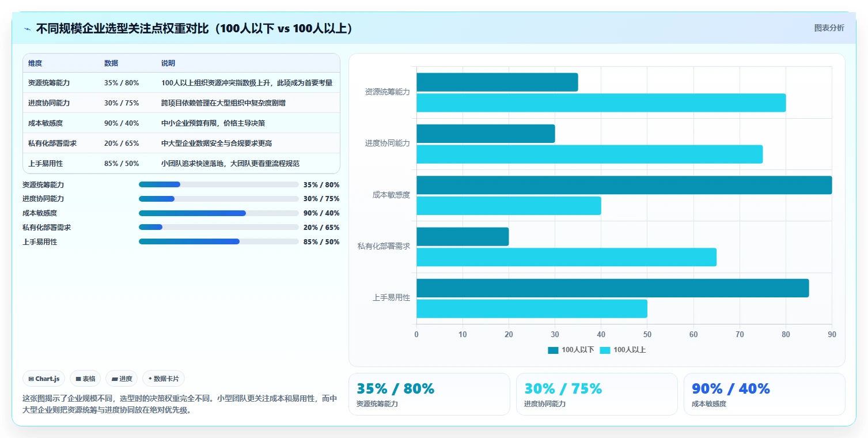Click the description 中小企业预算有限，价格主导决策
Screen dimensions: 868x438
point(213,123)
